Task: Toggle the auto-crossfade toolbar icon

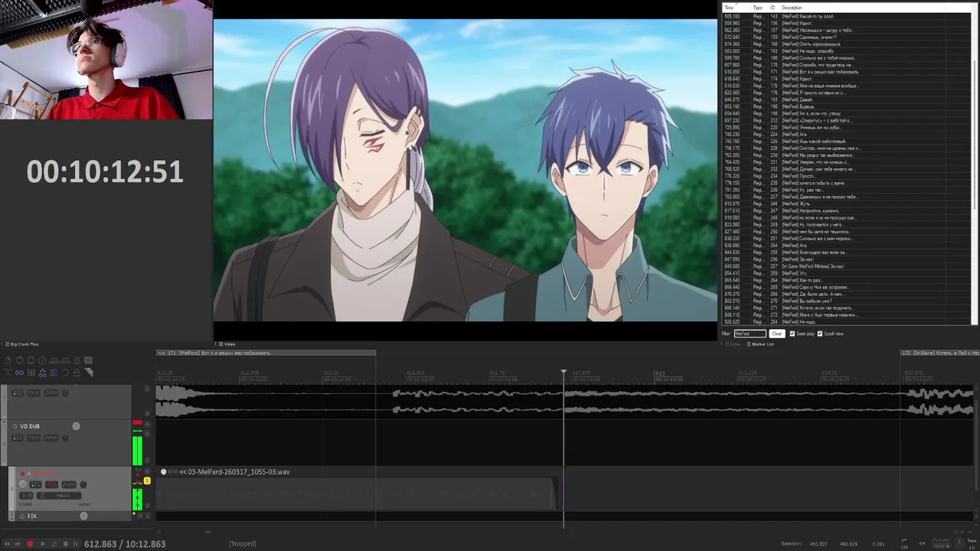Action: [8, 372]
